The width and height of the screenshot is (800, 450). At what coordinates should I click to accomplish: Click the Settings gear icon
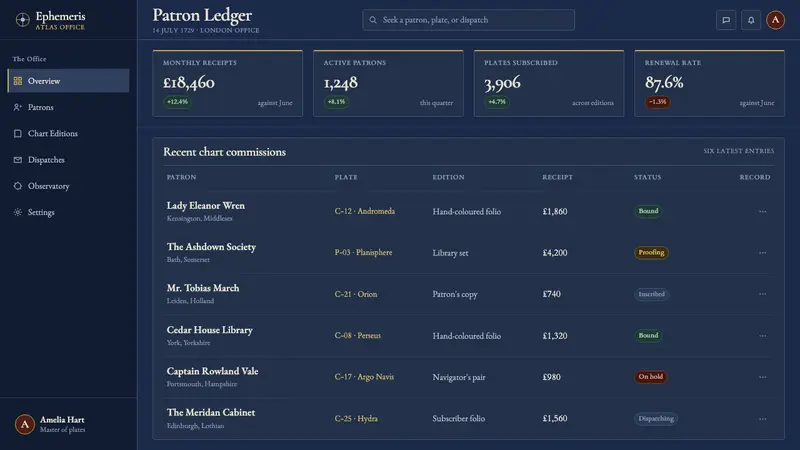click(x=18, y=212)
